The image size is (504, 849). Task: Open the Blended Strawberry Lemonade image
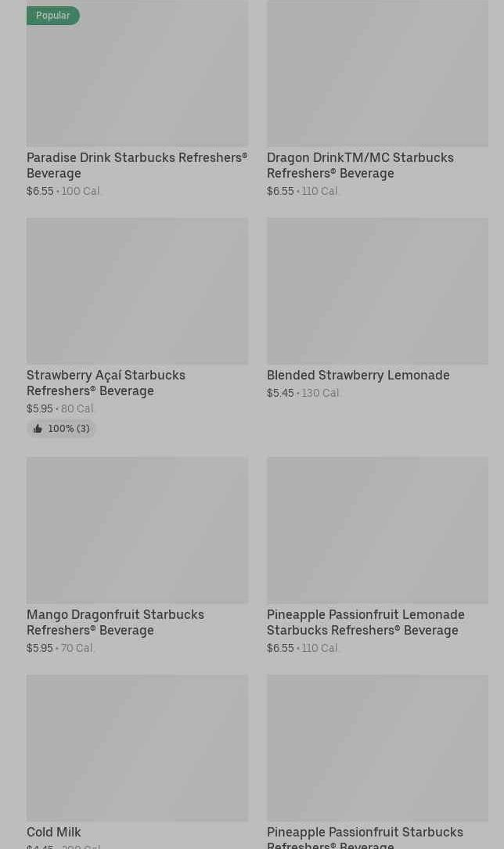[x=377, y=291]
